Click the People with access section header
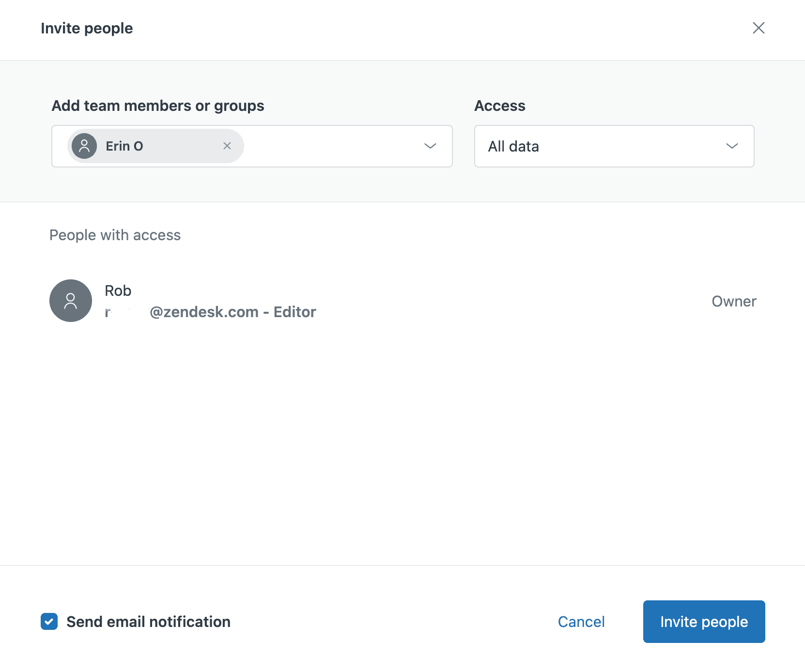This screenshot has height=672, width=805. point(115,235)
